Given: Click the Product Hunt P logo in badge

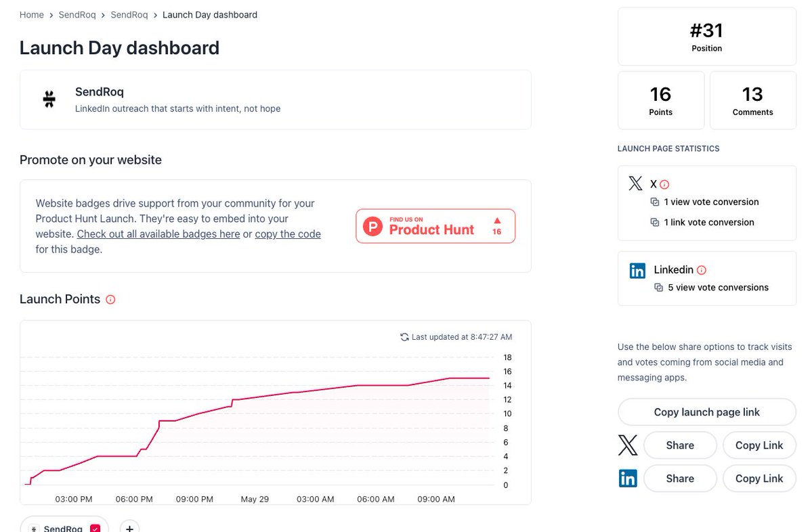Looking at the screenshot, I should click(373, 226).
